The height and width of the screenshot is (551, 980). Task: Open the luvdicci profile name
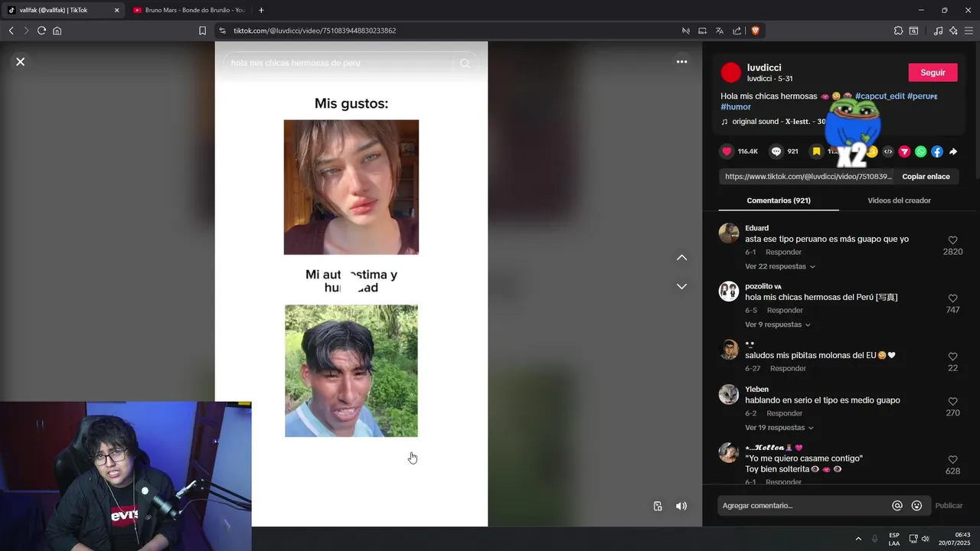[x=764, y=67]
